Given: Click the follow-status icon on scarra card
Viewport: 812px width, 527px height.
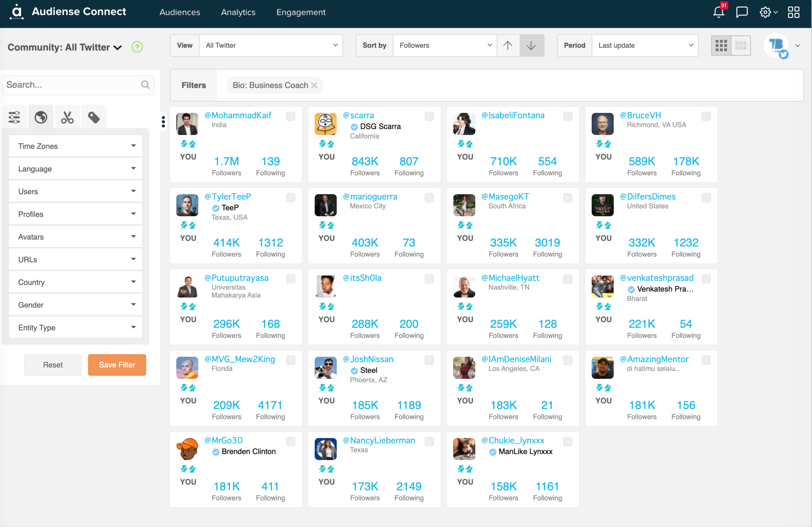Looking at the screenshot, I should coord(327,144).
